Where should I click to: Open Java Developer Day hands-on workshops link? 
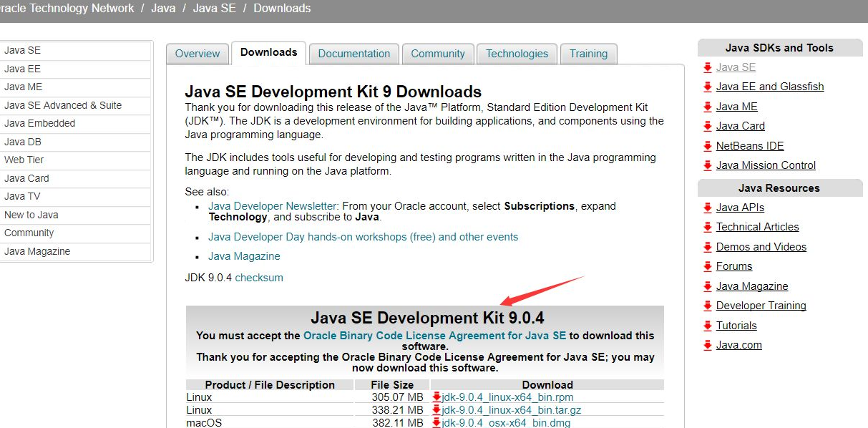363,237
